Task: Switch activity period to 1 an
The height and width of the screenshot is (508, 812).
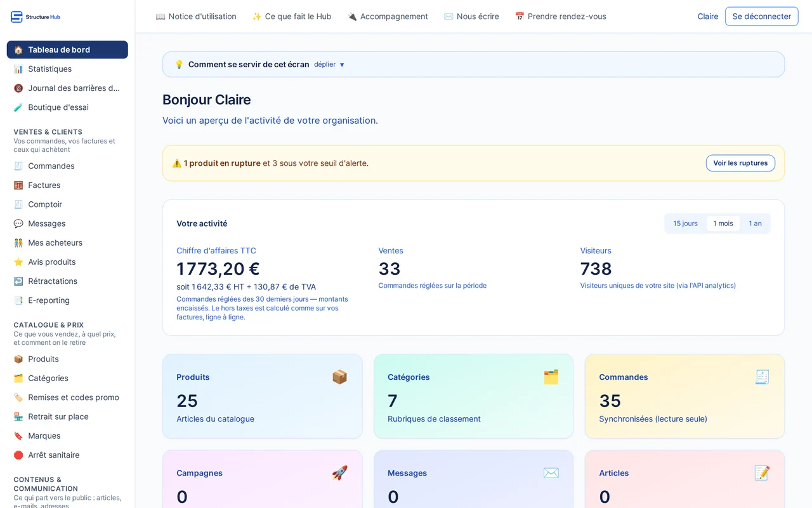Action: coord(755,224)
